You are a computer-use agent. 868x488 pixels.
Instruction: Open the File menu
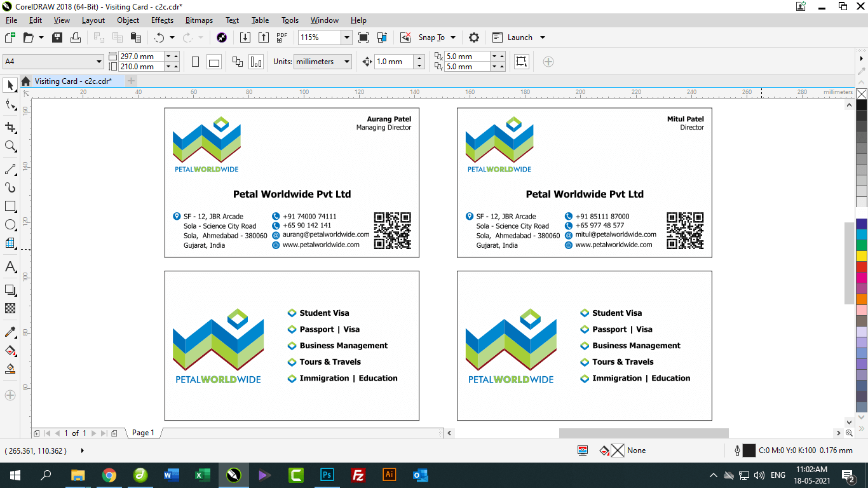point(11,20)
